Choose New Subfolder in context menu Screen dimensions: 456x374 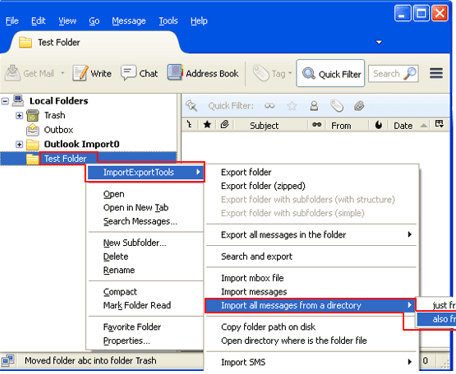pyautogui.click(x=135, y=243)
